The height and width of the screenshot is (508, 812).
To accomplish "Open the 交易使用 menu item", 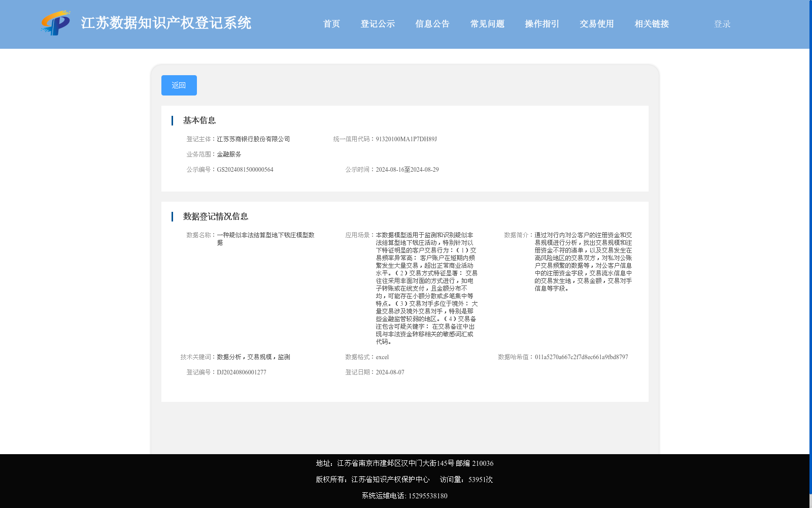I will point(597,24).
